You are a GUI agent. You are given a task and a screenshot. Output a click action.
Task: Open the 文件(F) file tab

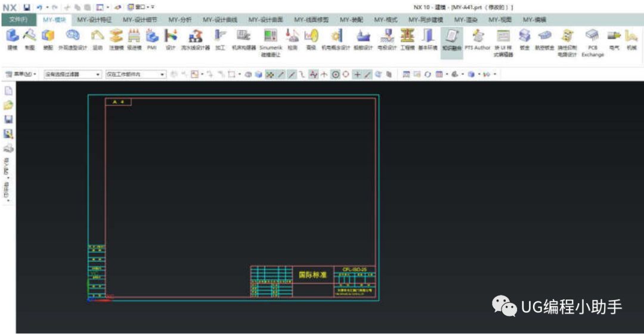[18, 20]
